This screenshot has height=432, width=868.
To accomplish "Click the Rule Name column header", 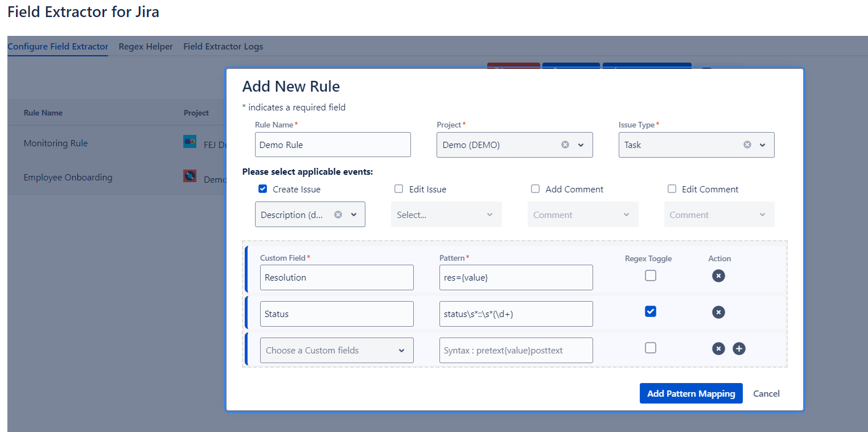I will click(43, 113).
